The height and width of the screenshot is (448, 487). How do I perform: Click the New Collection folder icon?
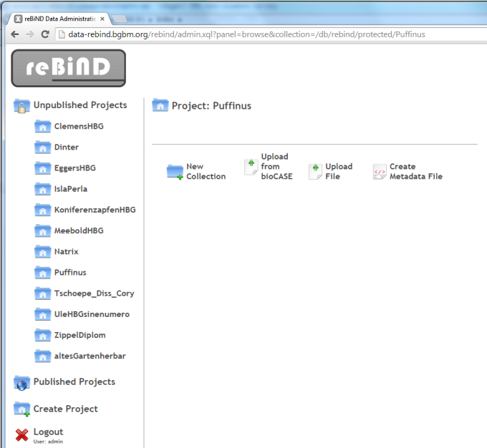click(175, 172)
